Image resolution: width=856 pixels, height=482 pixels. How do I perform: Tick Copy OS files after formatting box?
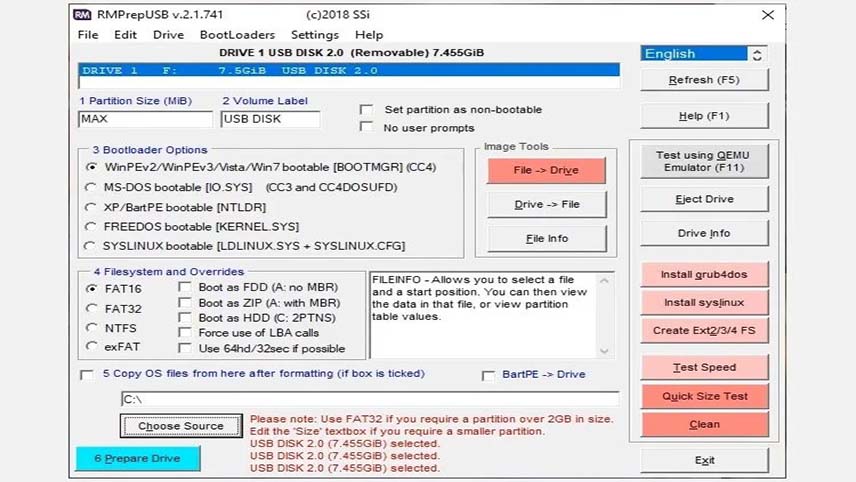click(86, 374)
